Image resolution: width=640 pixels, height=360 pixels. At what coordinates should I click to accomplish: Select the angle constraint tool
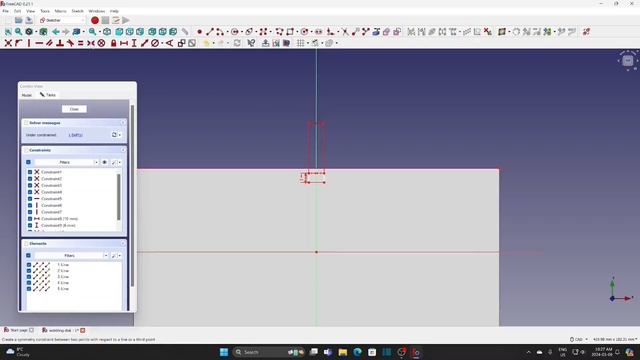(x=169, y=43)
